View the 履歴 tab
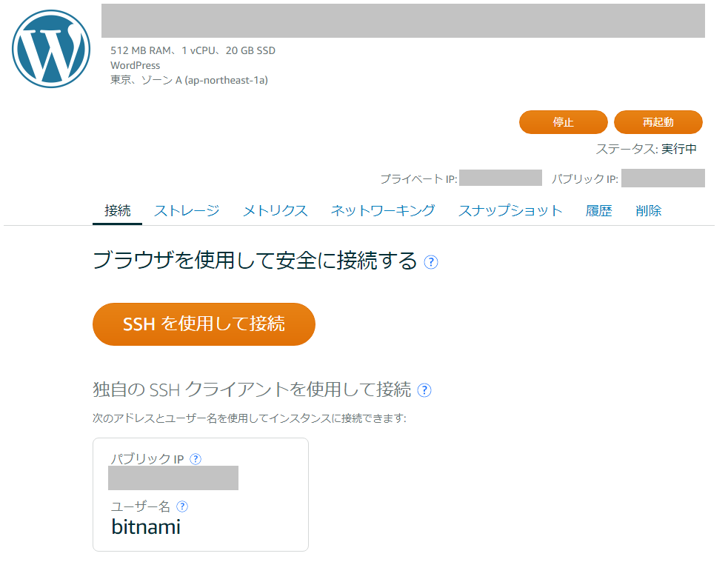Screen dimensions: 728x562 point(598,211)
